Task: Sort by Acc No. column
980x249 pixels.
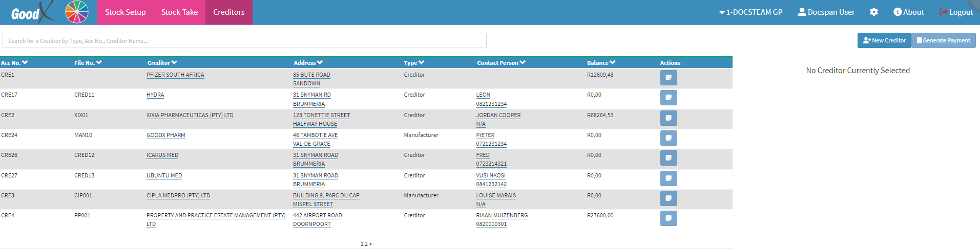Action: coord(14,63)
